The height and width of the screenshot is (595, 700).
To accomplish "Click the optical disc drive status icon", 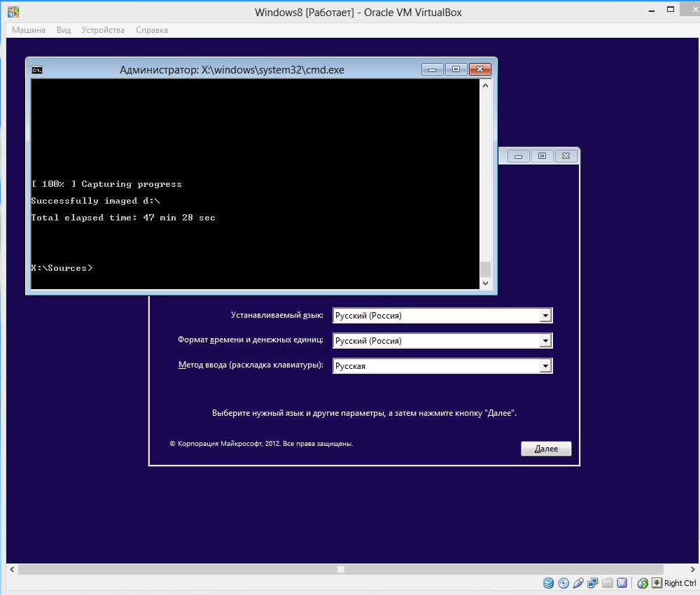I will [x=563, y=583].
